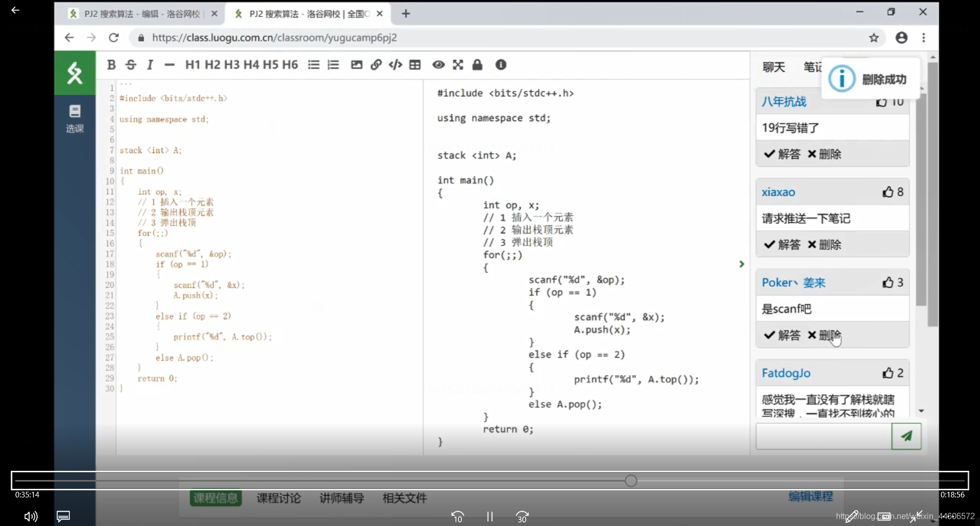Mark 19行写错了 question as 解答
This screenshot has height=526, width=980.
coord(782,154)
